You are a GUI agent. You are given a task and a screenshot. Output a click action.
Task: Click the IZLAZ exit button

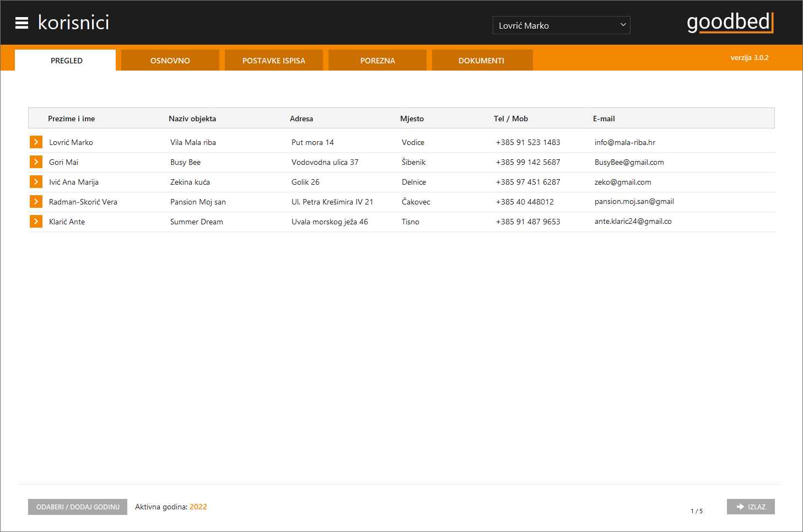pos(751,507)
